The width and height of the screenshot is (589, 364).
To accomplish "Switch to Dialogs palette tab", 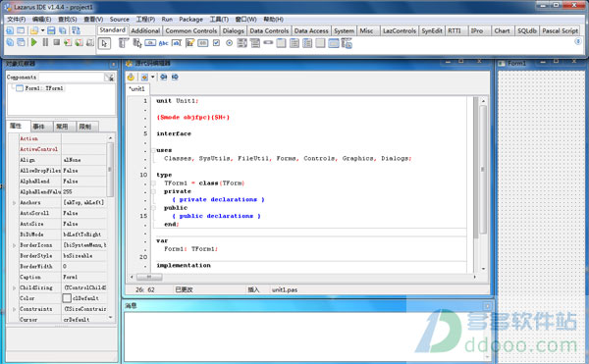I will pyautogui.click(x=233, y=30).
